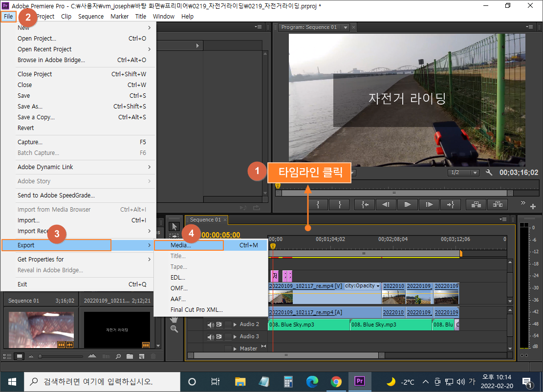This screenshot has height=392, width=543.
Task: Open the Opacity dropdown on video clip
Action: coord(378,286)
